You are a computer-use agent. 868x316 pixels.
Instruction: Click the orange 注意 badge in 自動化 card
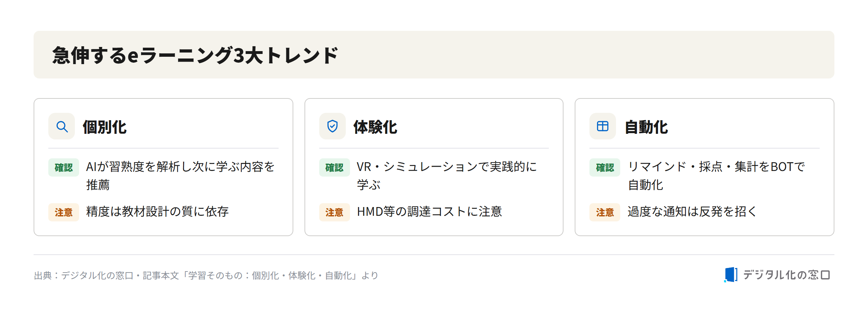(x=605, y=212)
